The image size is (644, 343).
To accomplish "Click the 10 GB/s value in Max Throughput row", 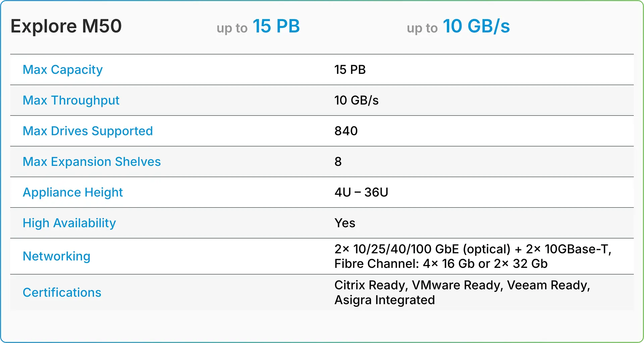I will [x=356, y=100].
